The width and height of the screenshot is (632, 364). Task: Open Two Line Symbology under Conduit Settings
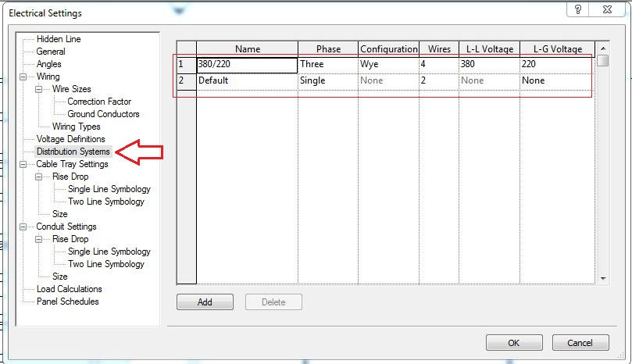[106, 264]
